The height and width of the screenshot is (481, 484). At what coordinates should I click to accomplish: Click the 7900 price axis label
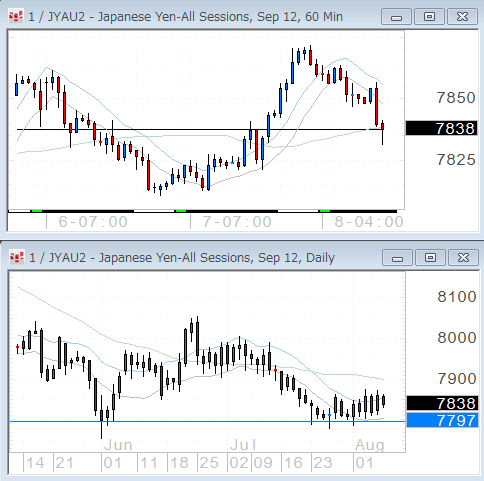click(457, 379)
